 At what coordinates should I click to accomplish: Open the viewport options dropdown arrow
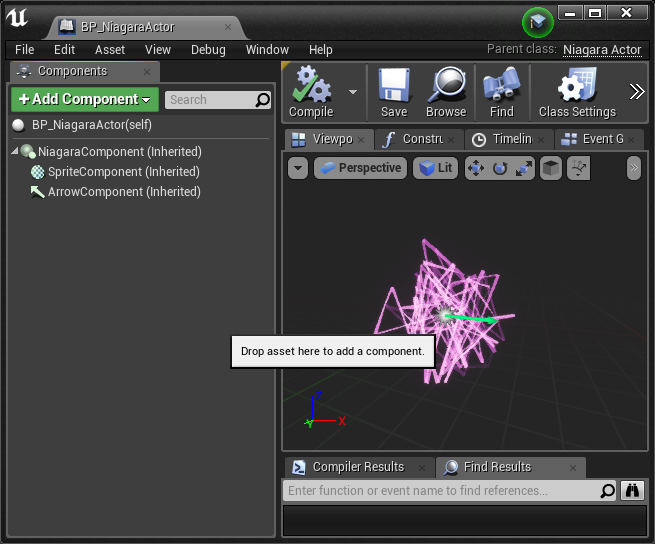(x=298, y=168)
